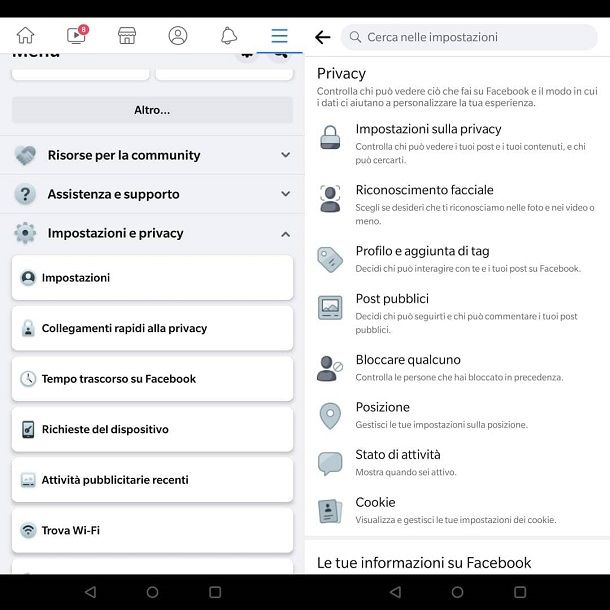Click the face recognition icon

tap(330, 198)
